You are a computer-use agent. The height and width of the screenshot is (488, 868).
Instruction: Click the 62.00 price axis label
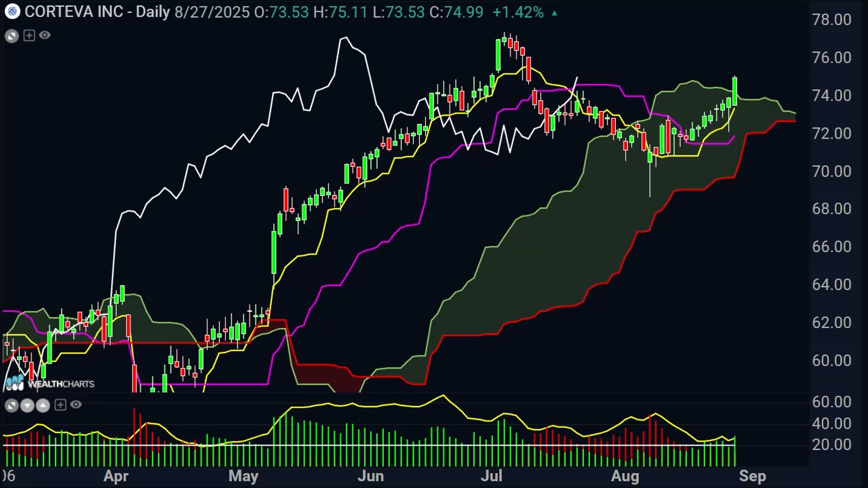pos(831,322)
